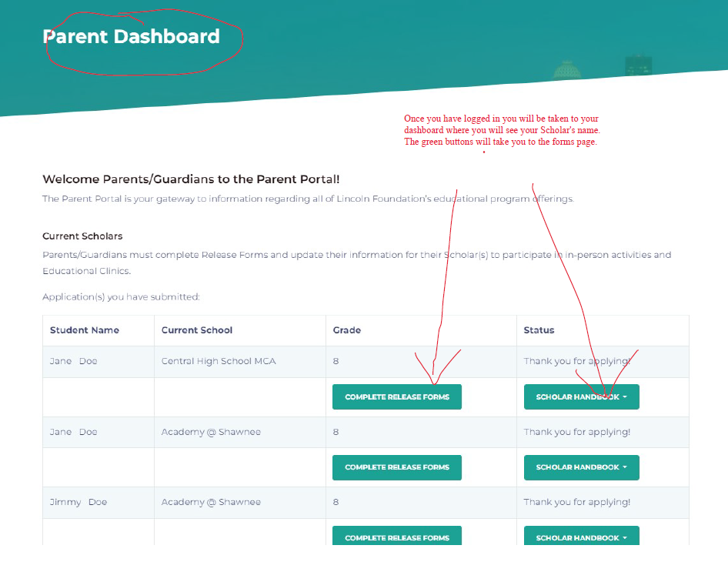Click the Parent Dashboard page title
Screen dimensions: 728x562
click(x=132, y=37)
